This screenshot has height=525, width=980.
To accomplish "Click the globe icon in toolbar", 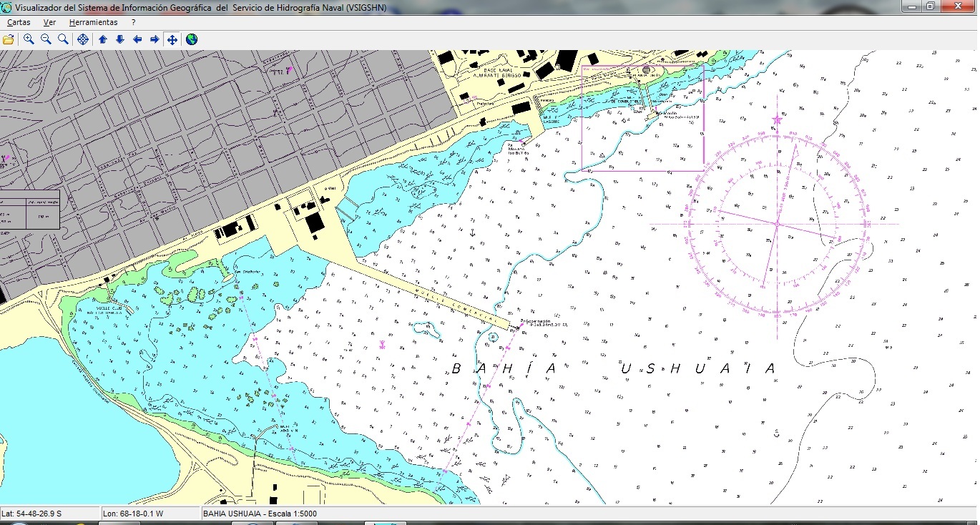I will (192, 39).
